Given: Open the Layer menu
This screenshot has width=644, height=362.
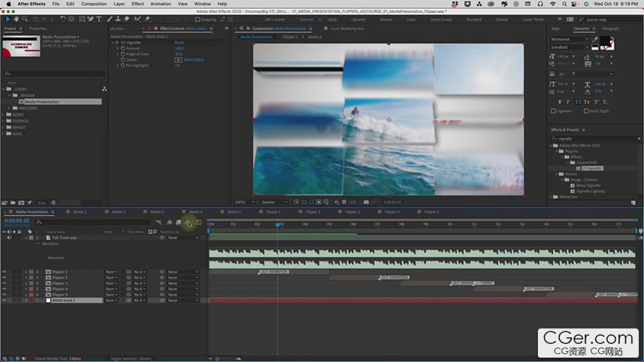Looking at the screenshot, I should pyautogui.click(x=119, y=4).
